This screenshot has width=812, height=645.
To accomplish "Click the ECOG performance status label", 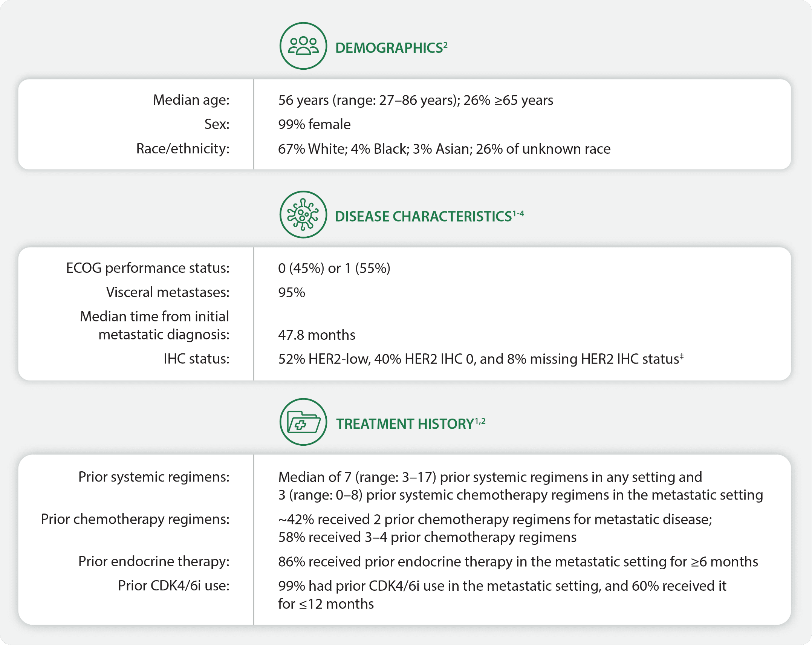I will (148, 268).
